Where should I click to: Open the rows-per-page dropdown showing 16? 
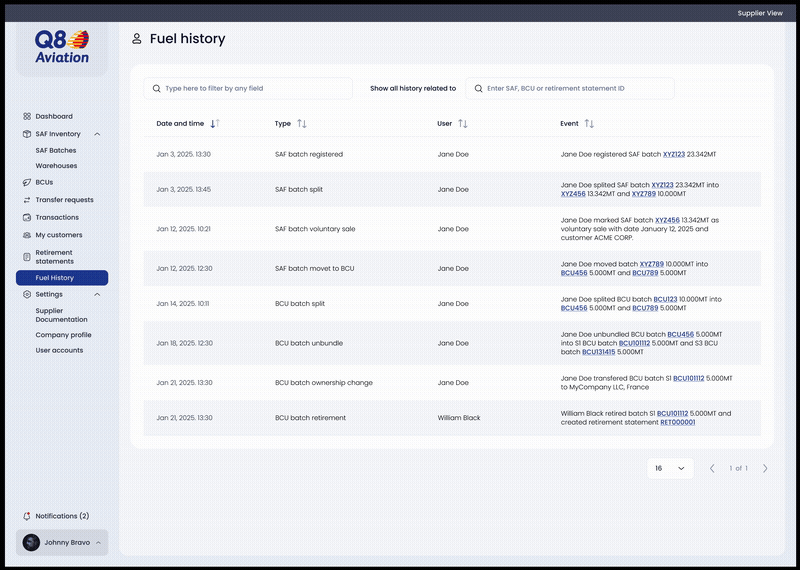pos(670,468)
